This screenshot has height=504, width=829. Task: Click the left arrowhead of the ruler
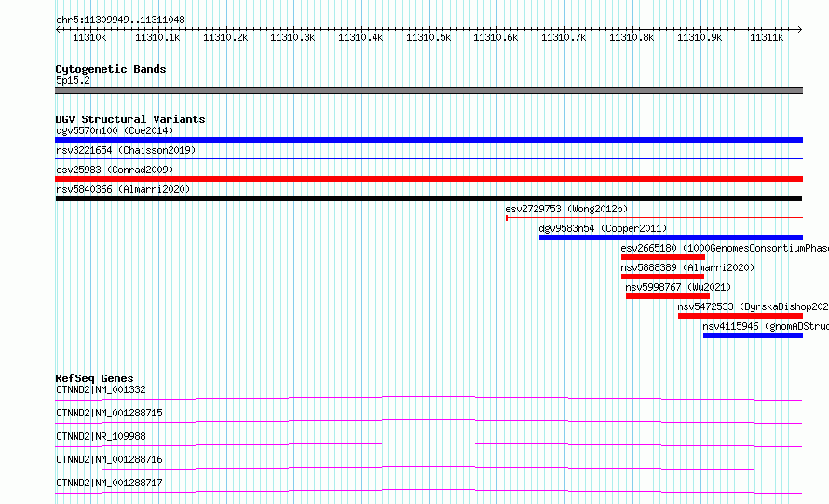[58, 29]
